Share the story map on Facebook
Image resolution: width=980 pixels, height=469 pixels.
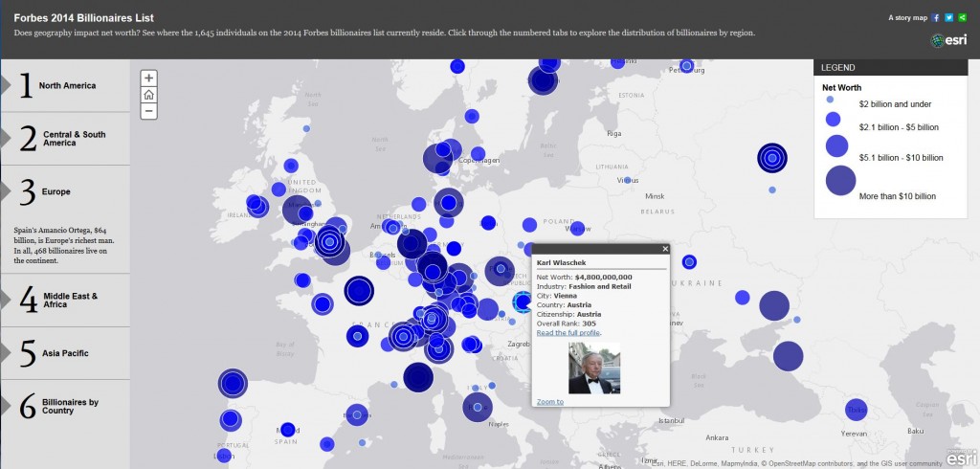[936, 18]
